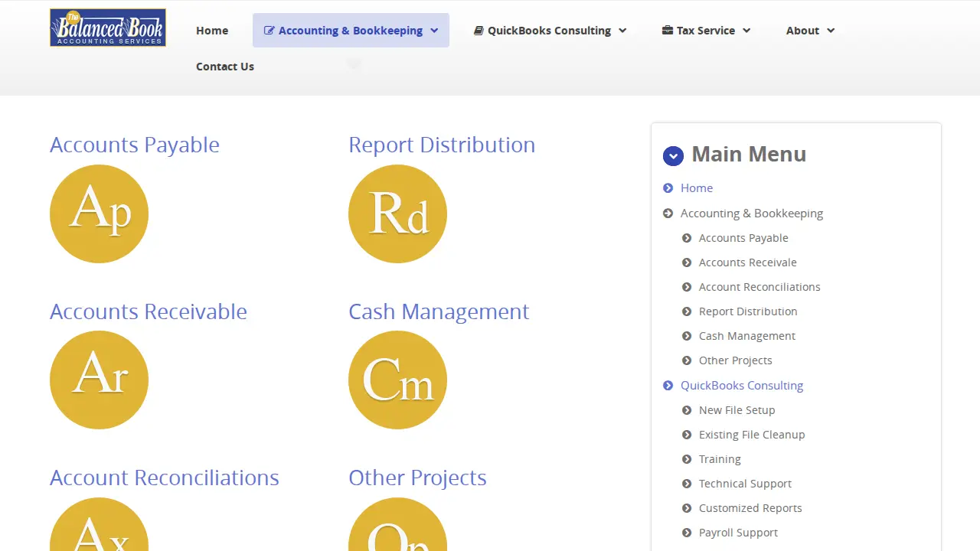
Task: Select Tax Service in the top navigation
Action: click(706, 31)
